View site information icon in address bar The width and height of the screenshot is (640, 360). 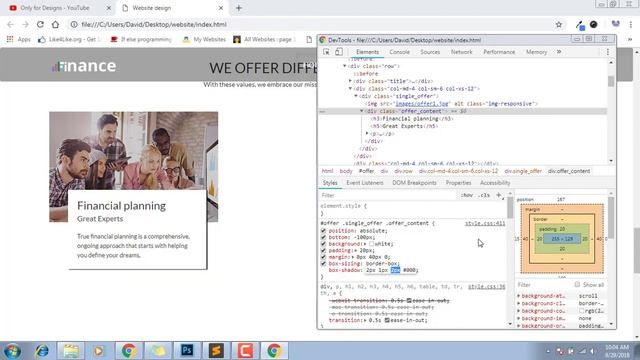tap(74, 24)
